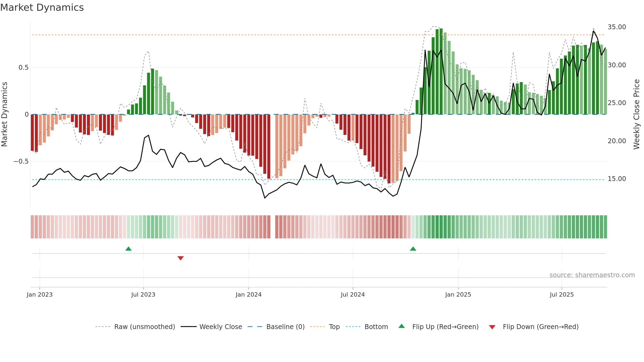This screenshot has height=362, width=644.
Task: Click the Jan 2024 axis label
Action: tap(249, 294)
